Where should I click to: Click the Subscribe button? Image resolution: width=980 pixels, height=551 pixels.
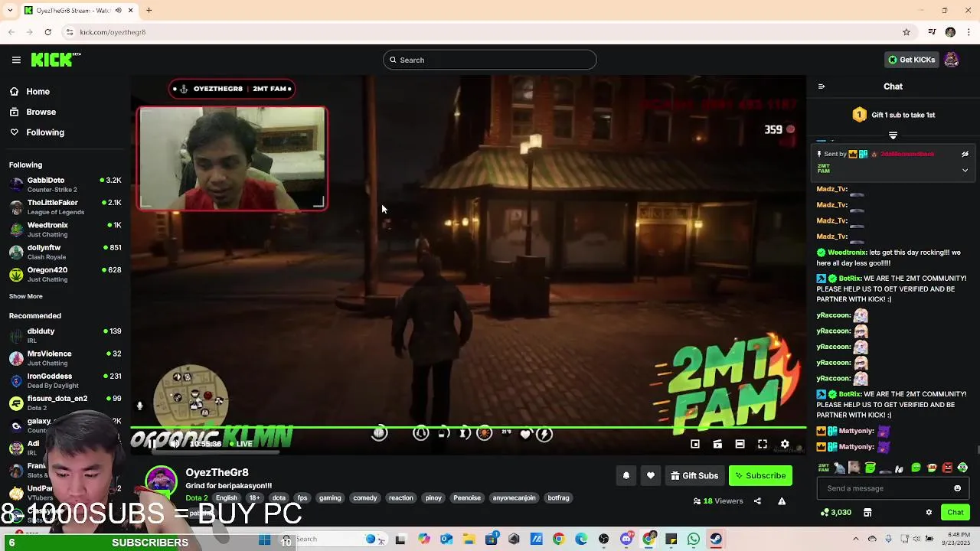(760, 476)
